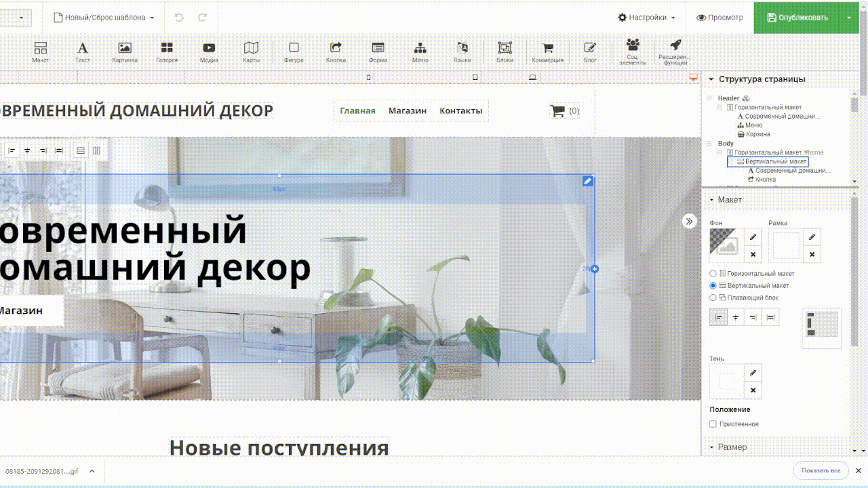The height and width of the screenshot is (488, 868).
Task: Choose the Карты maps tool
Action: click(251, 52)
